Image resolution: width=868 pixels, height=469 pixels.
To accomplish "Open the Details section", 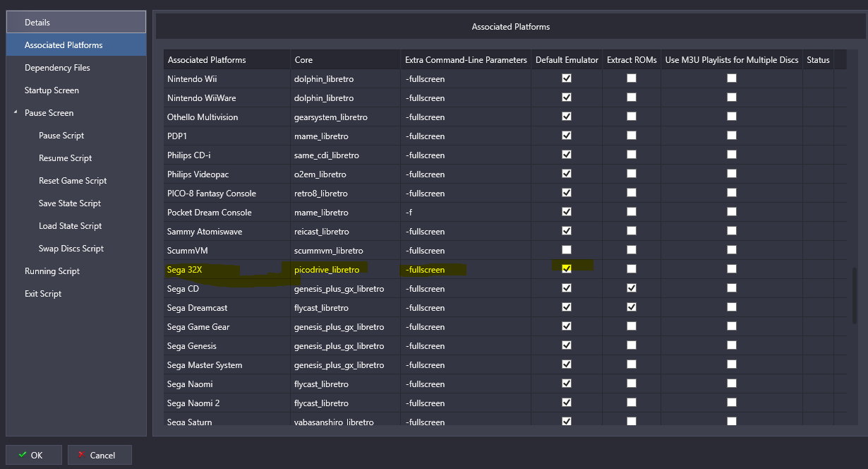I will pos(76,23).
